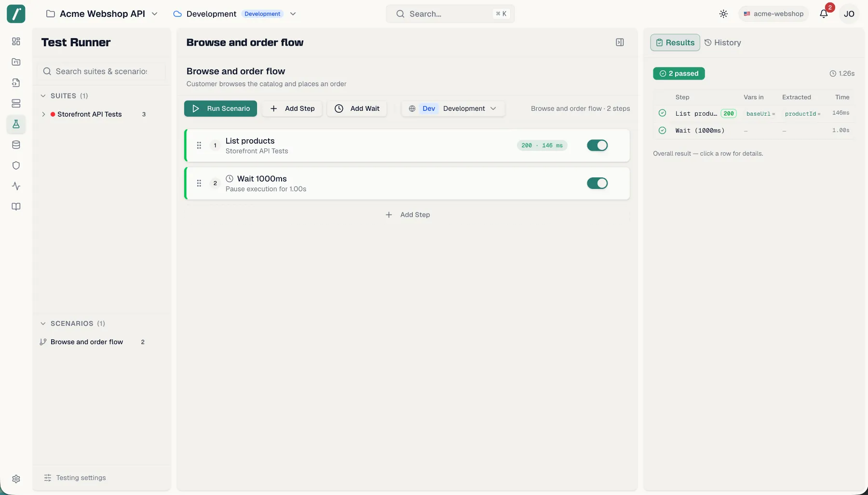
Task: Click the global Search box
Action: tap(450, 14)
